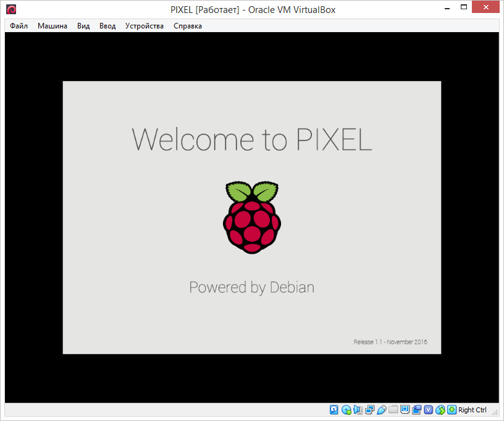Screen dimensions: 504x421
Task: Minimize the VirtualBox window
Action: point(447,7)
